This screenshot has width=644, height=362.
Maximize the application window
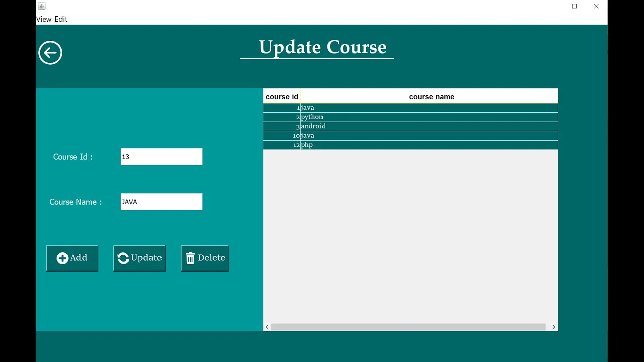(x=574, y=6)
